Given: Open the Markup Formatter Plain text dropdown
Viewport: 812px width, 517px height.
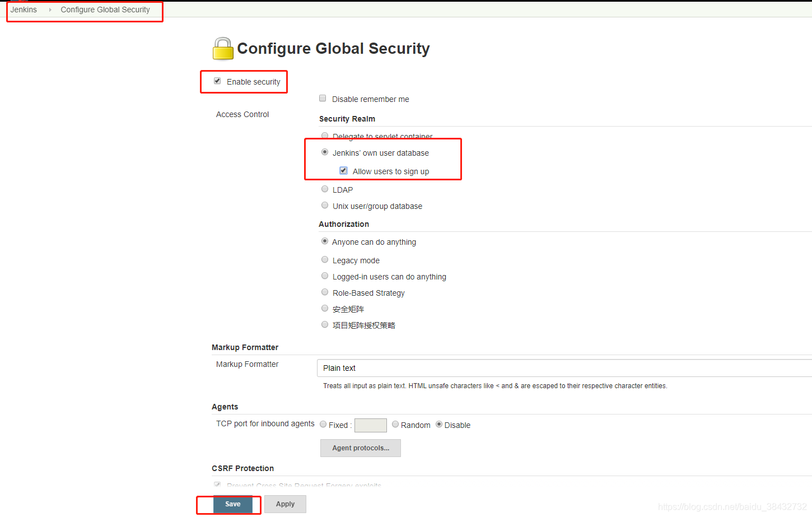Looking at the screenshot, I should [564, 368].
